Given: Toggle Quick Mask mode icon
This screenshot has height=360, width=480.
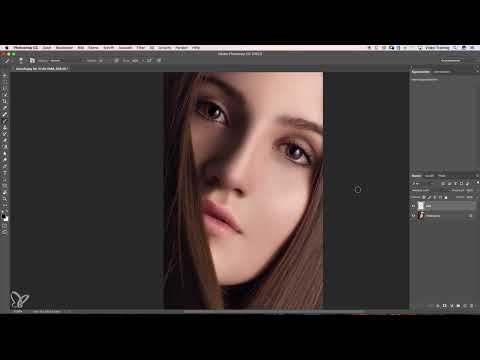Looking at the screenshot, I should (x=5, y=226).
